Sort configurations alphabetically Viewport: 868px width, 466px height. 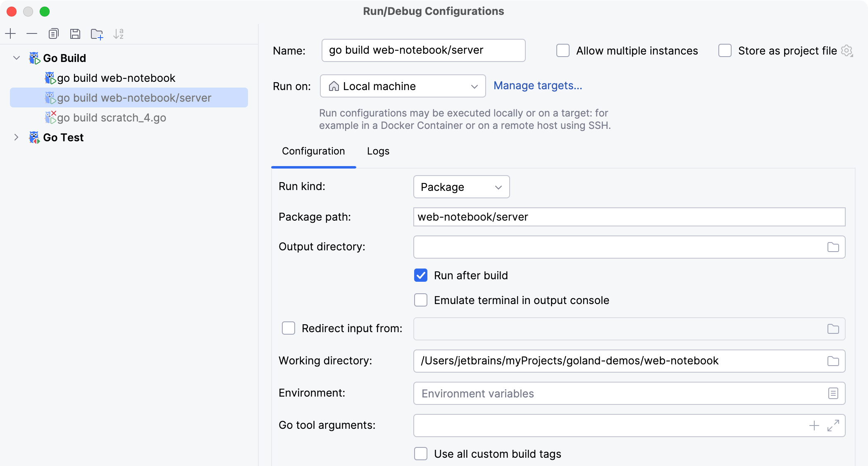click(119, 34)
